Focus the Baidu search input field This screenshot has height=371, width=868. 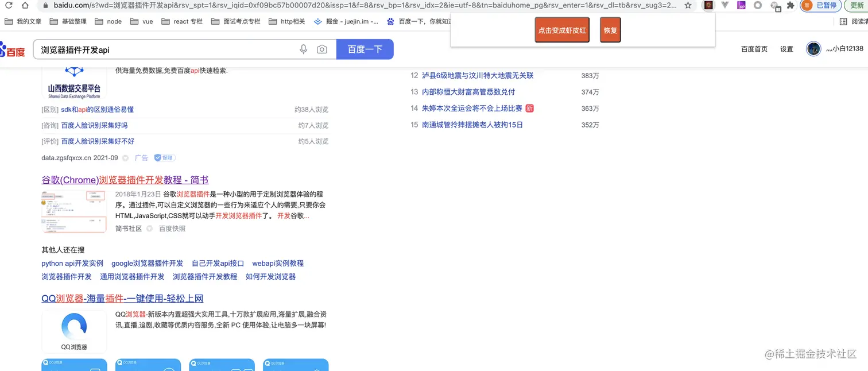pyautogui.click(x=166, y=49)
